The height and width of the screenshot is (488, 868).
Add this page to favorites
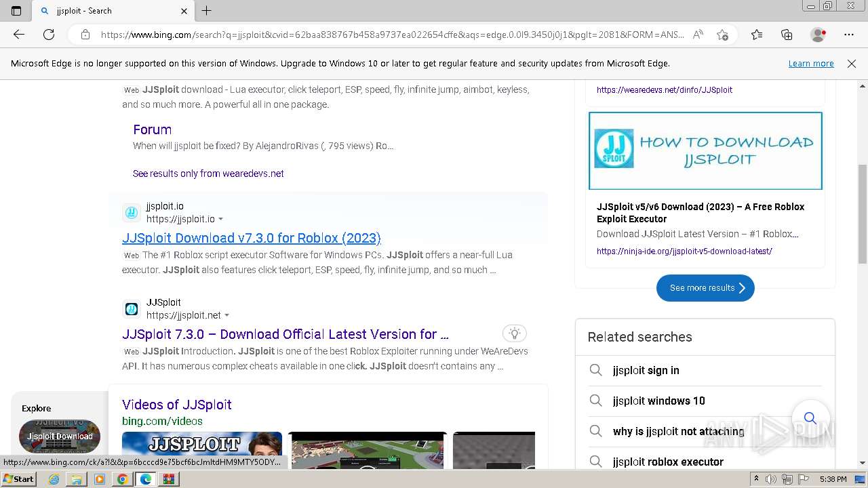click(x=722, y=35)
